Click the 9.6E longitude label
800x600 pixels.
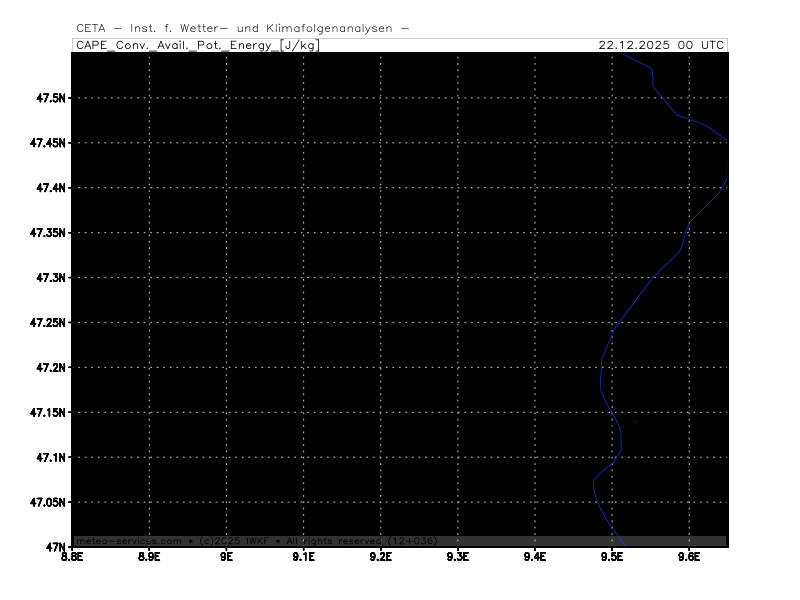point(688,557)
